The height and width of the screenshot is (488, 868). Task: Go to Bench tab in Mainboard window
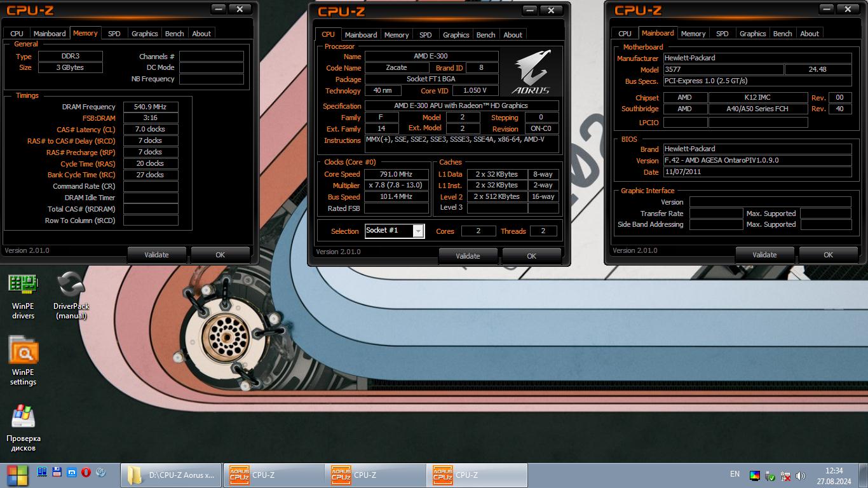tap(783, 34)
